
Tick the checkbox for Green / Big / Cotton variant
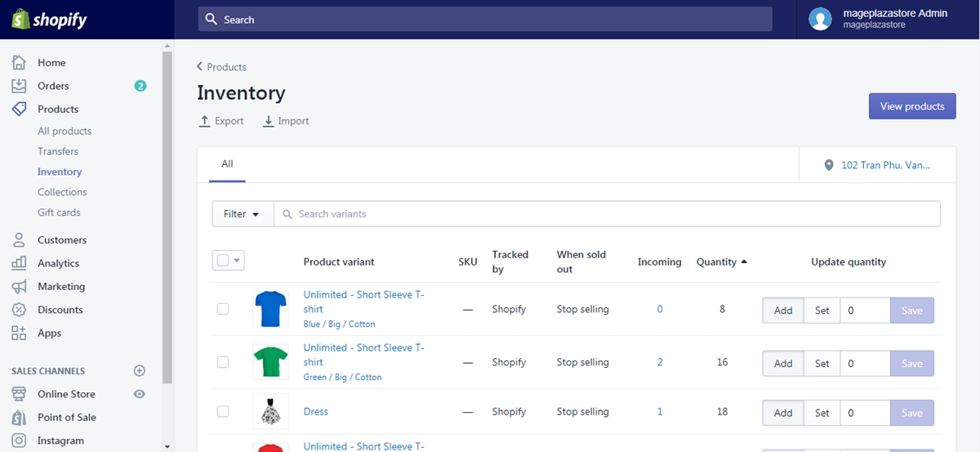point(223,362)
